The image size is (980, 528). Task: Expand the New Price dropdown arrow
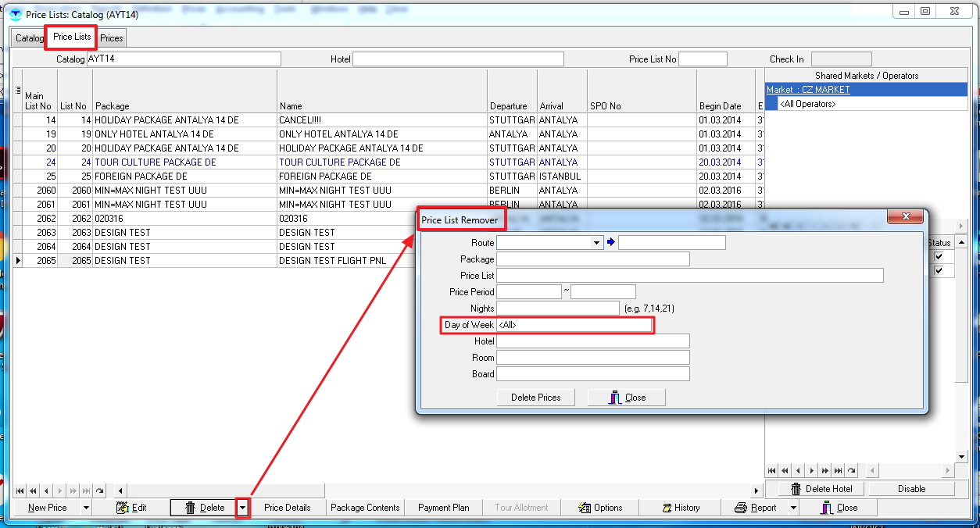pos(86,508)
